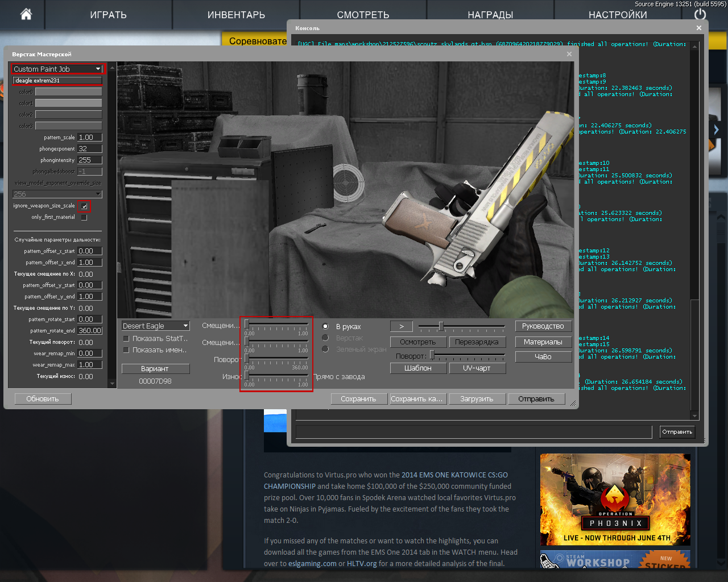Click the UV-чарт button
This screenshot has width=728, height=582.
(477, 368)
